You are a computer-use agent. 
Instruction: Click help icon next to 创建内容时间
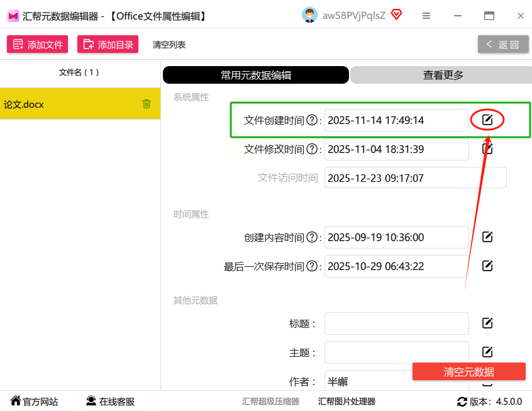(311, 237)
